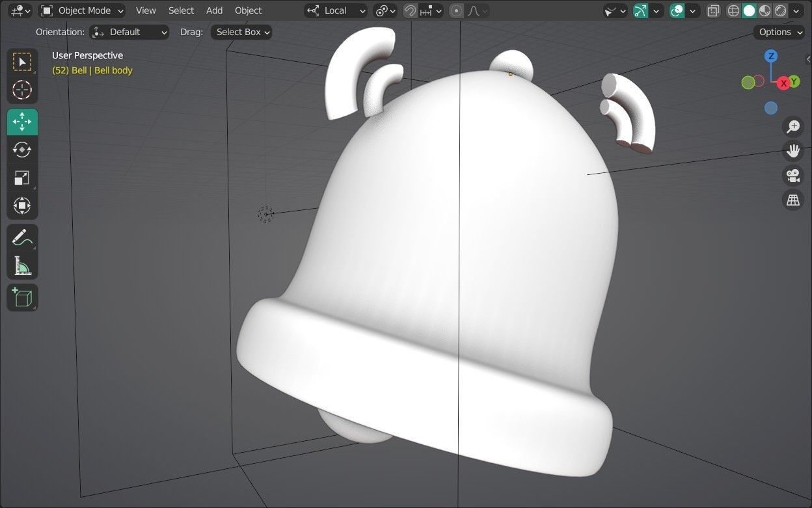812x508 pixels.
Task: Activate the 3D Cursor tool
Action: click(22, 90)
